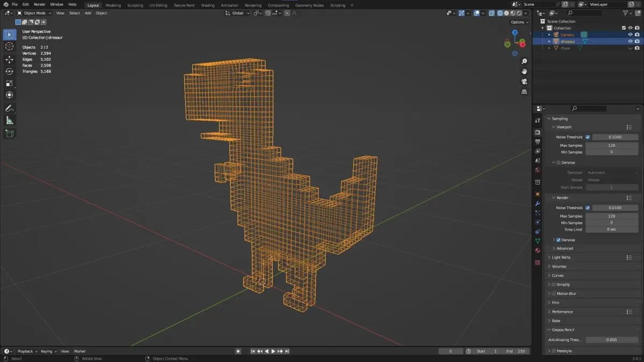Expand the Volumes panel

pyautogui.click(x=559, y=267)
